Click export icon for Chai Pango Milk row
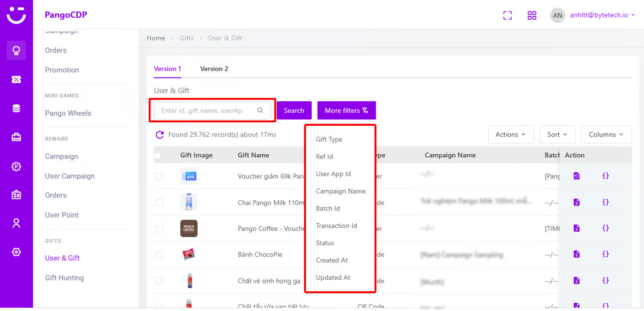Image resolution: width=644 pixels, height=311 pixels. point(576,202)
